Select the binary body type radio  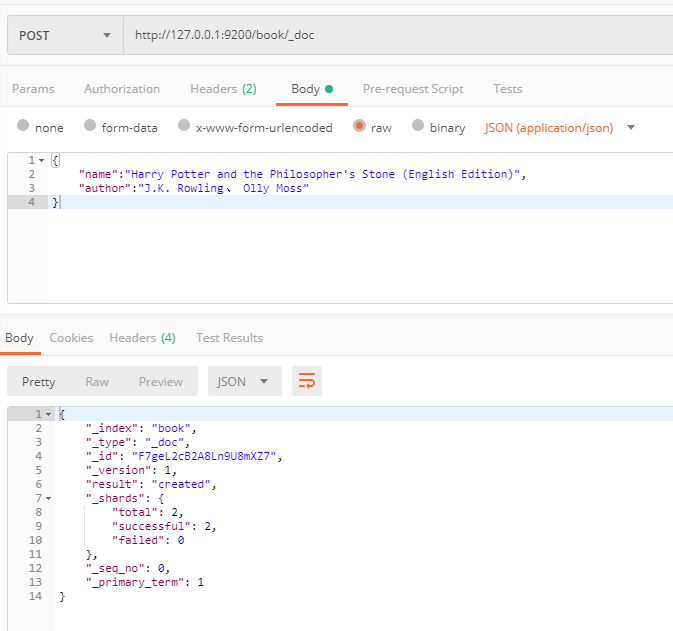[418, 125]
